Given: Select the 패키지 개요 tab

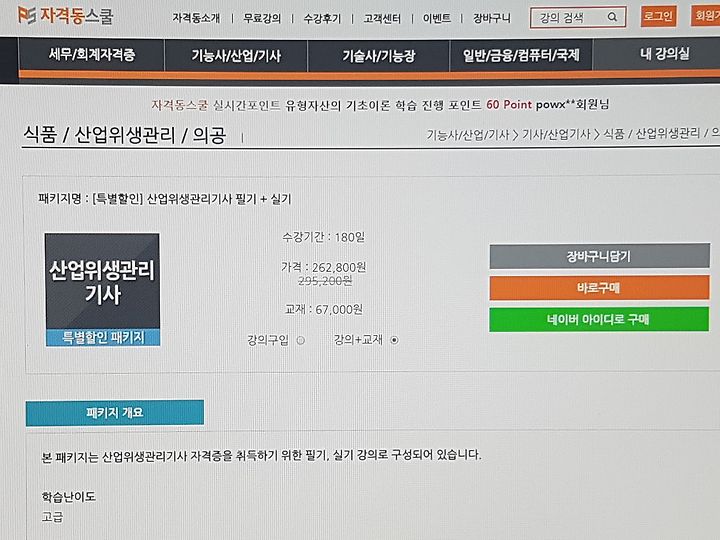Looking at the screenshot, I should click(114, 412).
